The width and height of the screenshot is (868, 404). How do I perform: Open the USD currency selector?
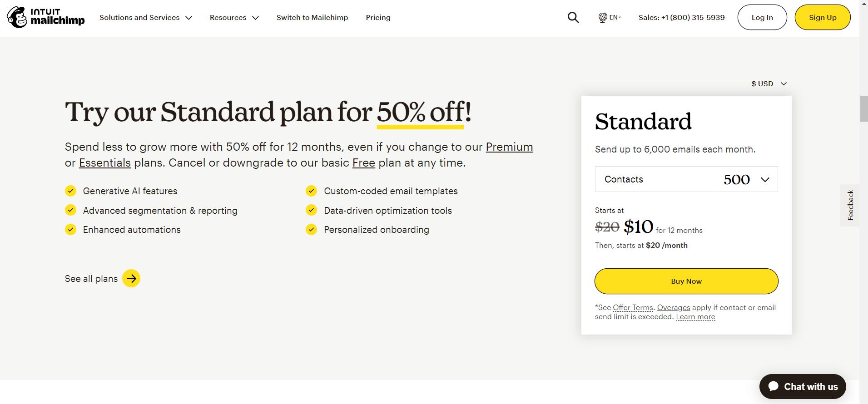click(769, 84)
